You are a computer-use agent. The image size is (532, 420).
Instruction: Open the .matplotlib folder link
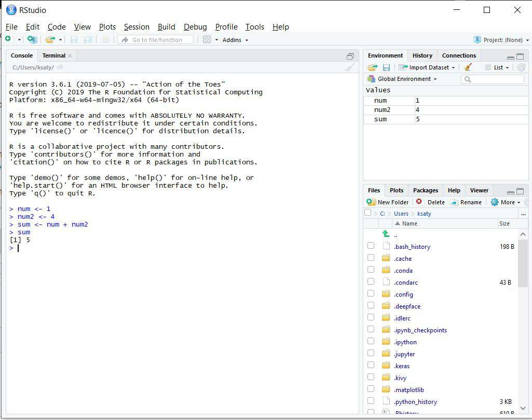409,390
